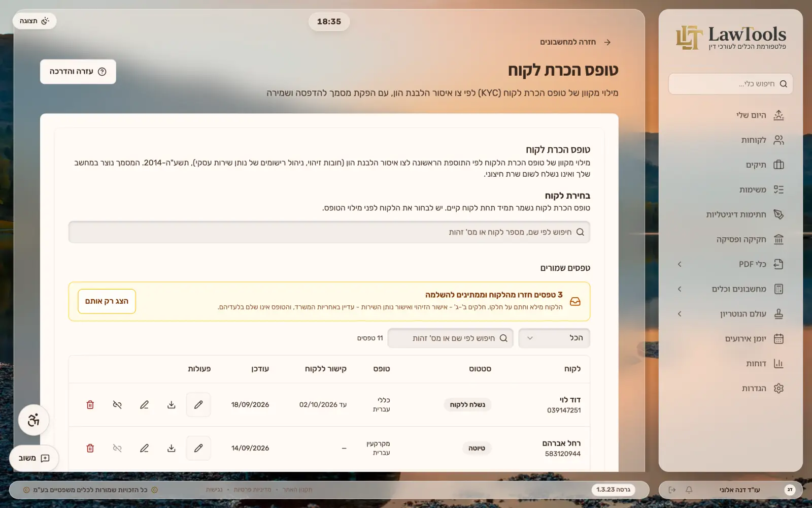Open תיקים in the sidebar
The height and width of the screenshot is (508, 812).
click(x=731, y=165)
